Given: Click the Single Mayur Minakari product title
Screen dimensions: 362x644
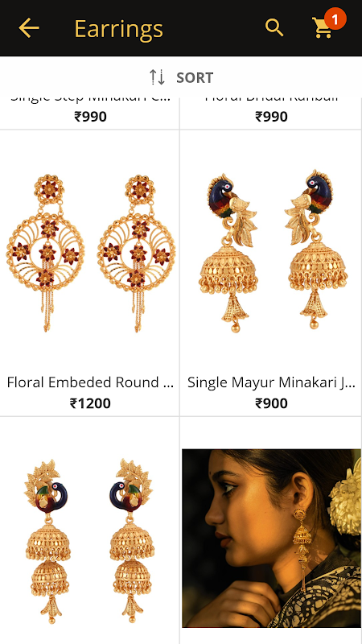Looking at the screenshot, I should [271, 382].
